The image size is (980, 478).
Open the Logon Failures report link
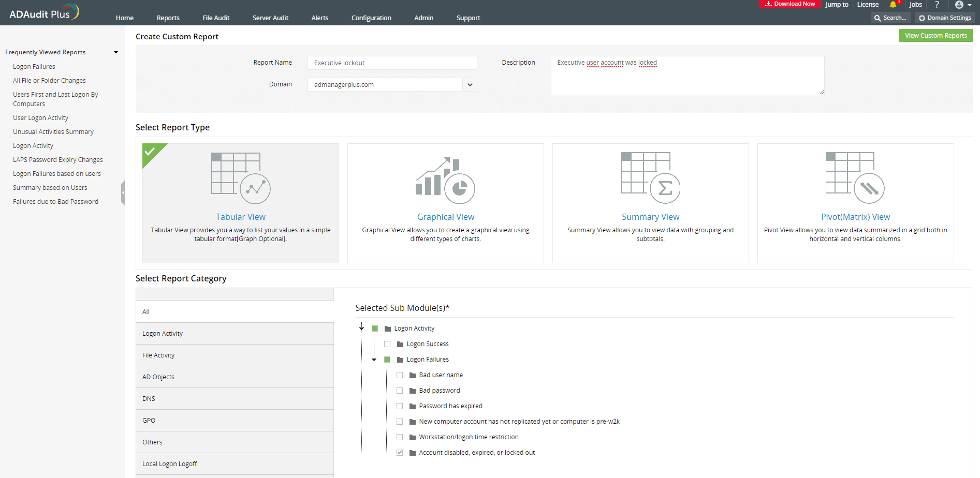click(x=34, y=67)
